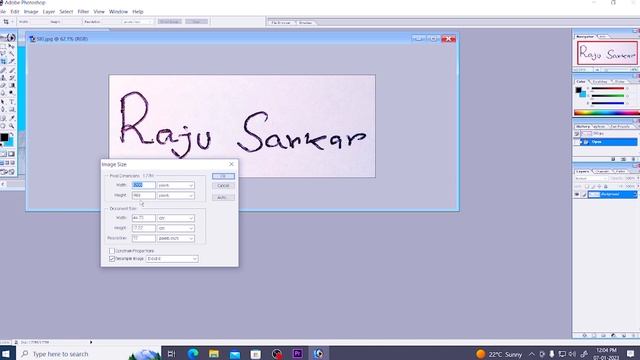The height and width of the screenshot is (360, 640).
Task: Select the Healing Brush tool
Action: (x=3, y=70)
